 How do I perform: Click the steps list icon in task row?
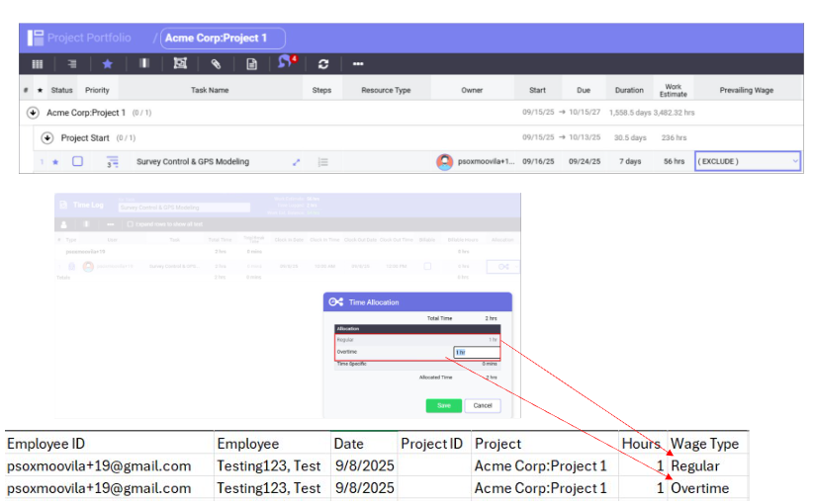point(322,162)
